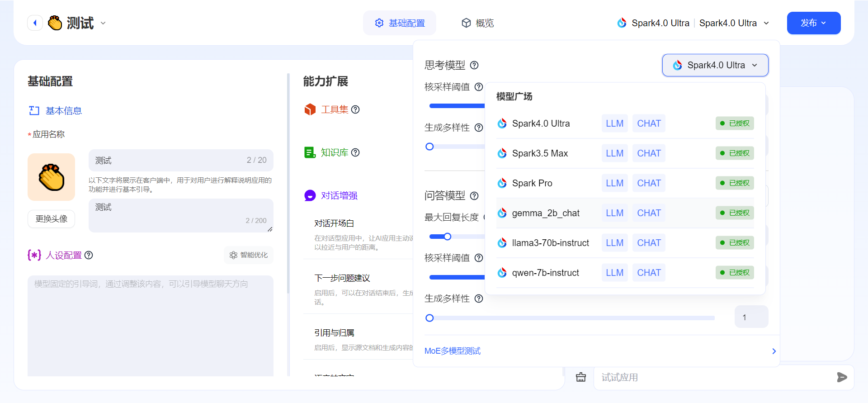Select Spark4.0 Ultra from model list
The width and height of the screenshot is (868, 403).
(x=625, y=123)
